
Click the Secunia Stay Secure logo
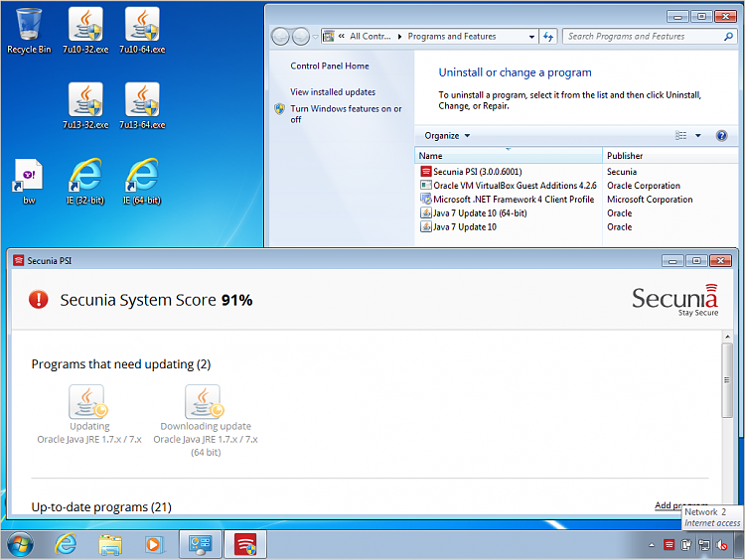(675, 300)
